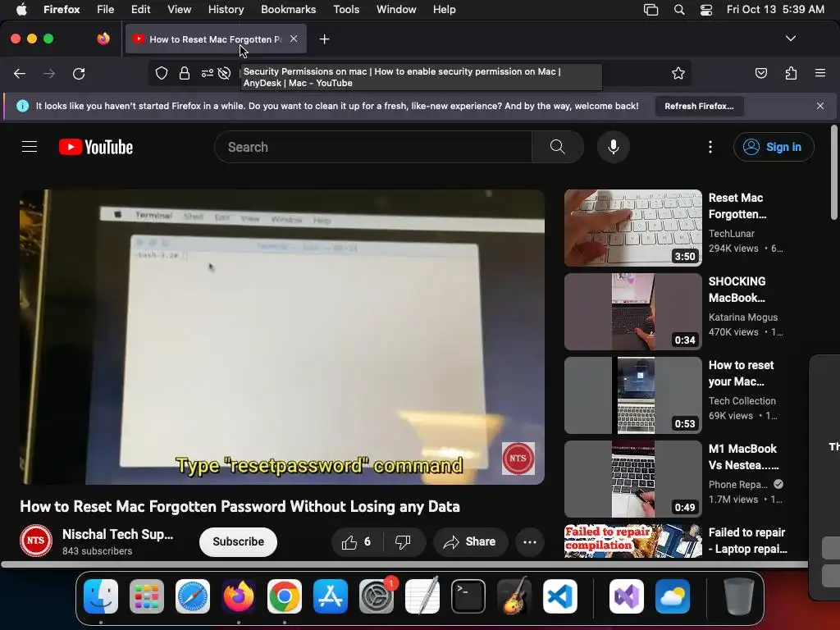The width and height of the screenshot is (840, 630).
Task: Open the Firefox View pinned tab icon
Action: tap(103, 39)
